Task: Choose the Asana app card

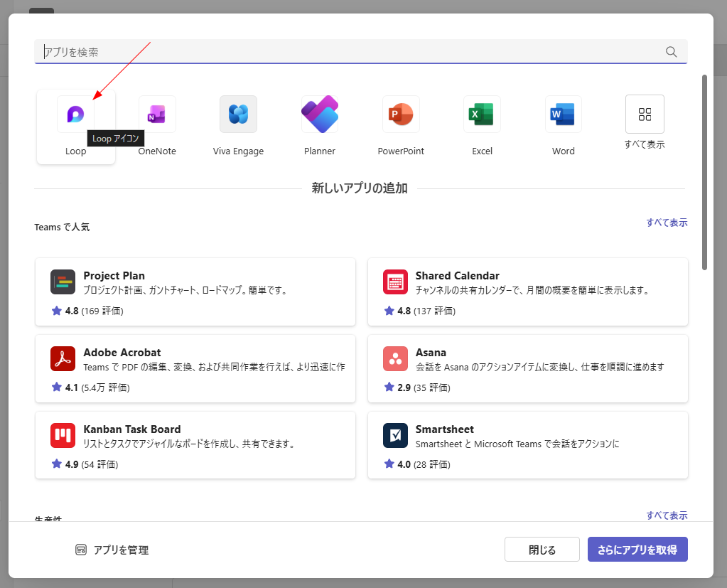Action: pyautogui.click(x=527, y=368)
